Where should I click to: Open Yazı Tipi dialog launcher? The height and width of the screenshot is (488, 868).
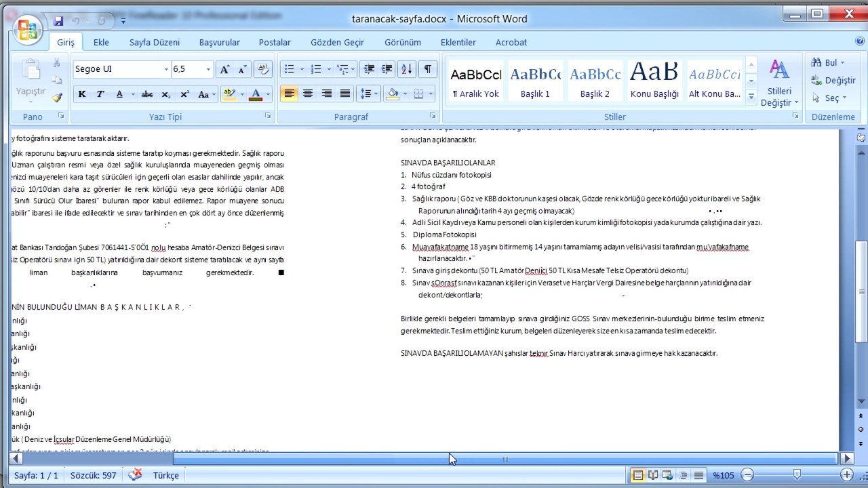point(269,116)
